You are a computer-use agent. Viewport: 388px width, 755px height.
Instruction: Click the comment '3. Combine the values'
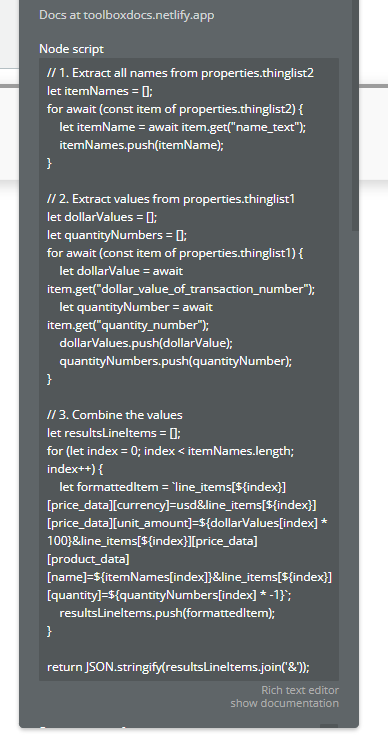click(115, 415)
